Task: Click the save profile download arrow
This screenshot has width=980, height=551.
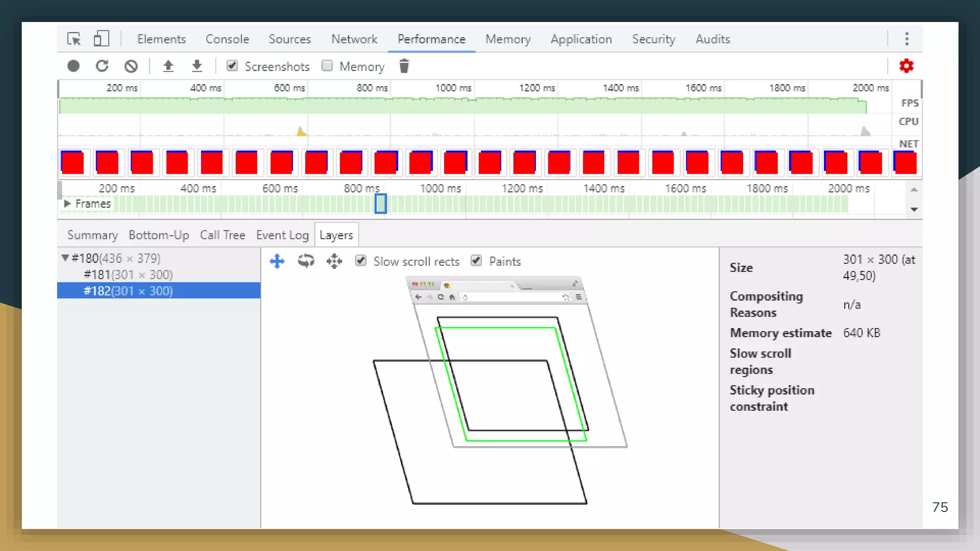Action: pos(197,66)
